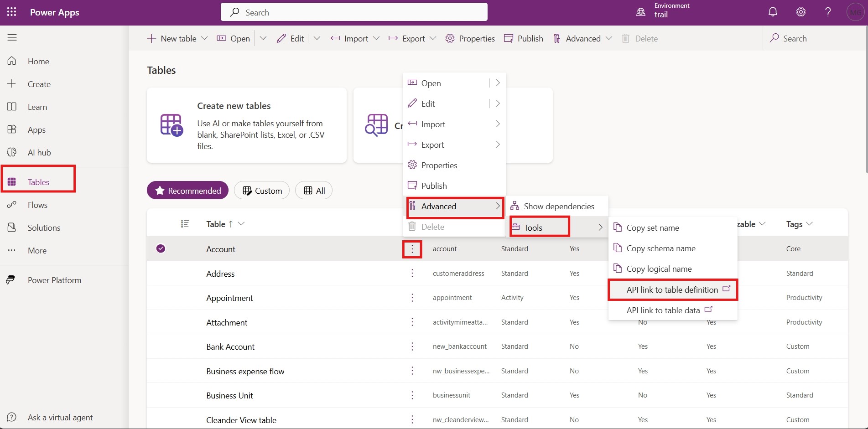The image size is (868, 429).
Task: Deselect the Account row checkmark
Action: coord(161,249)
